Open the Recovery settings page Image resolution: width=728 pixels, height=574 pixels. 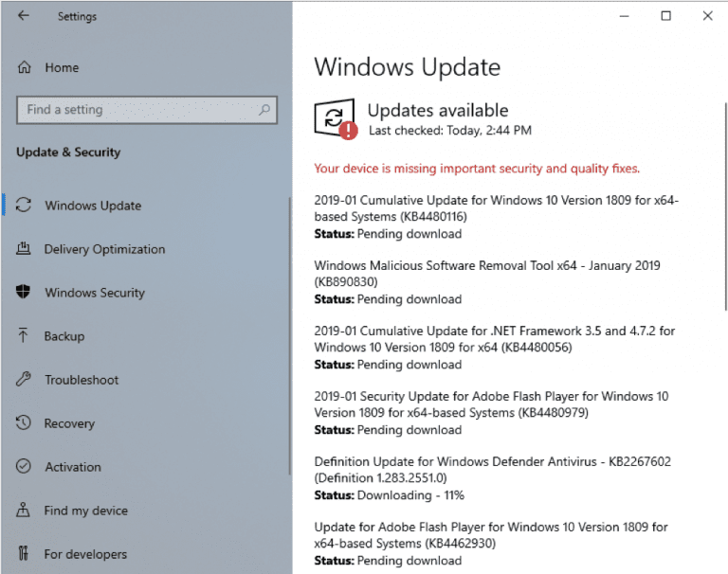pyautogui.click(x=70, y=423)
